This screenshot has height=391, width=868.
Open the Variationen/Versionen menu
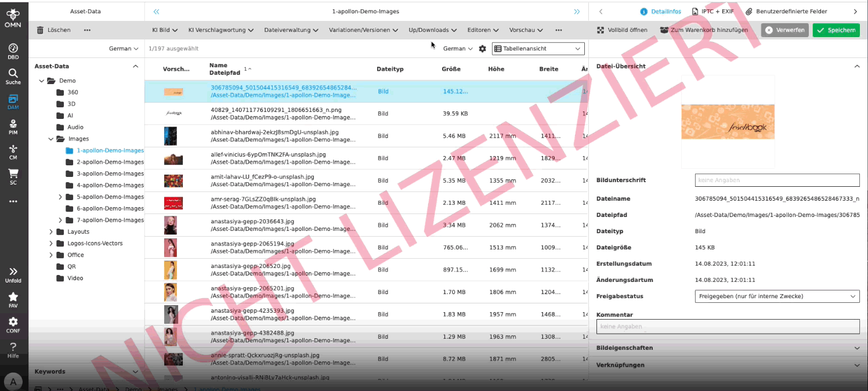pyautogui.click(x=363, y=30)
